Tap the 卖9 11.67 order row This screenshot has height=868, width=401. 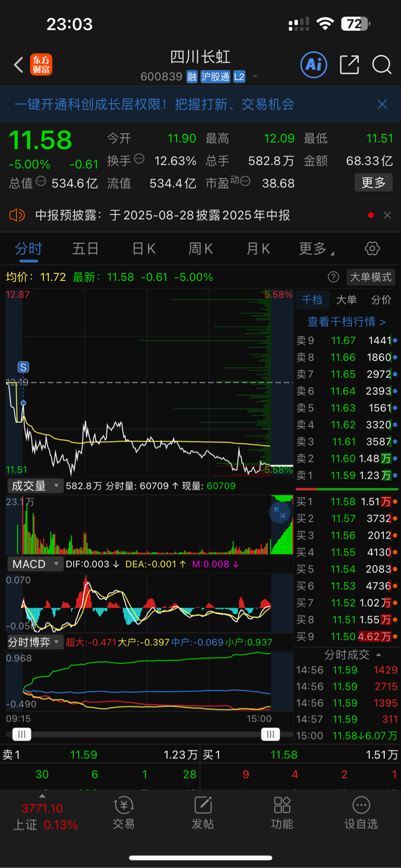click(347, 341)
